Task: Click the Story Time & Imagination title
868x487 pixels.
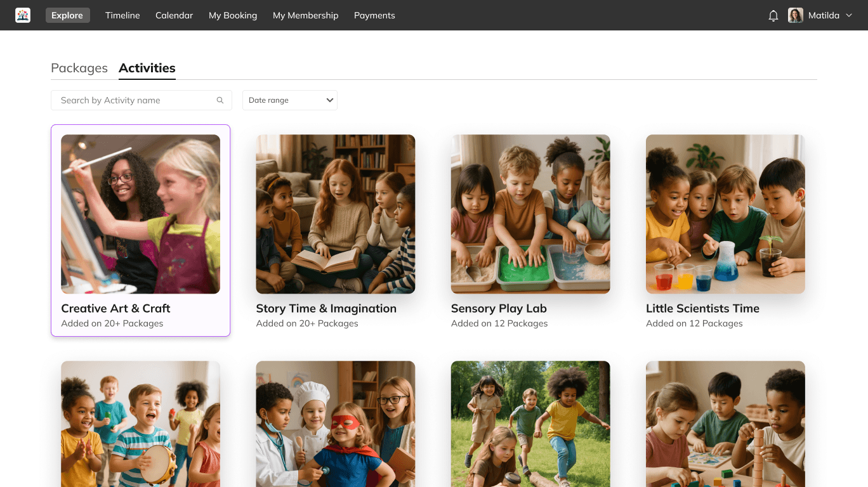Action: [x=326, y=308]
